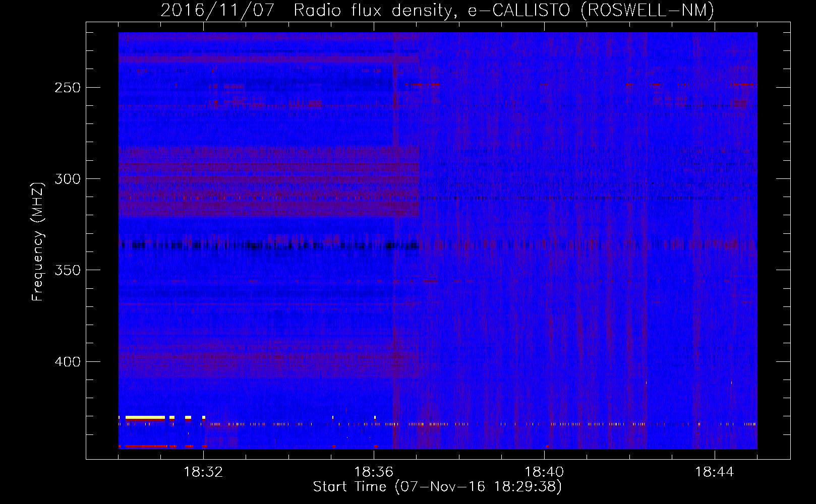816x504 pixels.
Task: Click the 400 frequency tick label
Action: (x=68, y=362)
